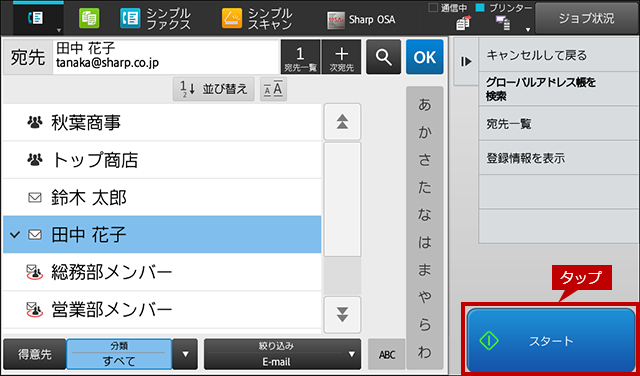Screen dimensions: 640x376
Task: Select キャンセルして戻る menu item
Action: coord(559,55)
